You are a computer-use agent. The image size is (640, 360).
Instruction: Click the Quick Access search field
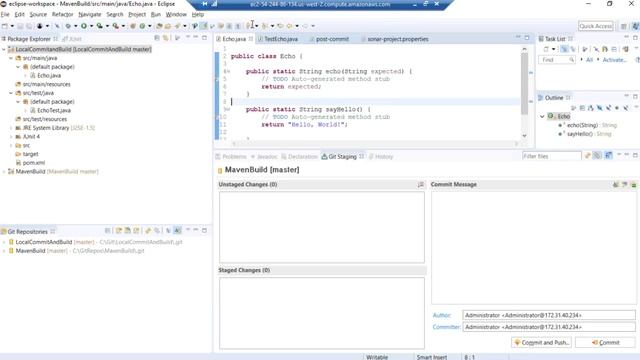596,26
